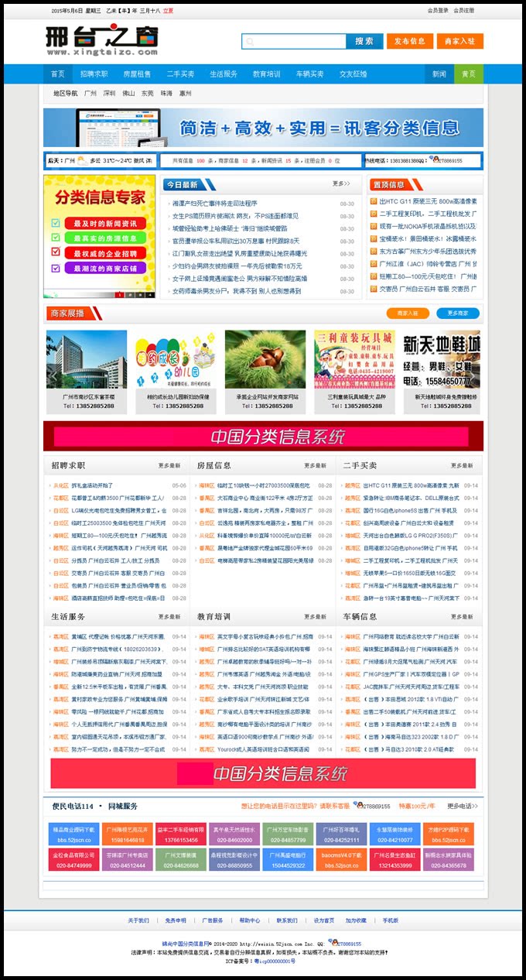
Task: Open the 会员登录 link
Action: (x=438, y=11)
